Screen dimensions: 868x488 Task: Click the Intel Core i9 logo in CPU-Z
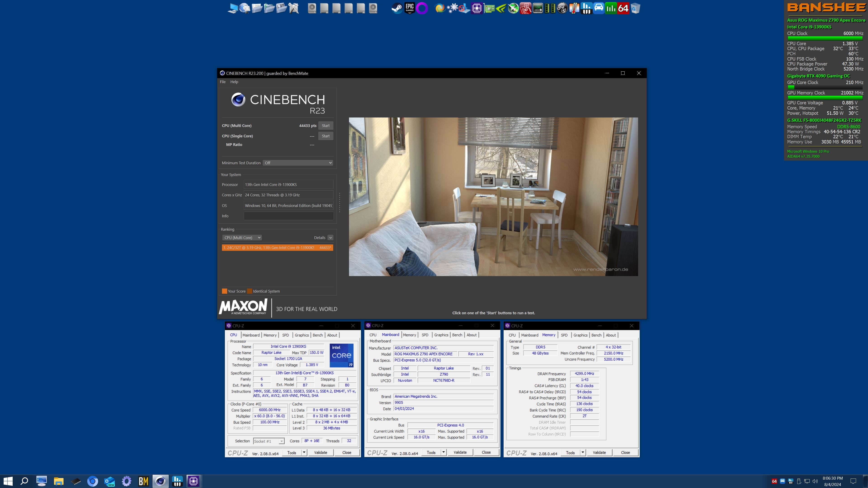tap(341, 355)
